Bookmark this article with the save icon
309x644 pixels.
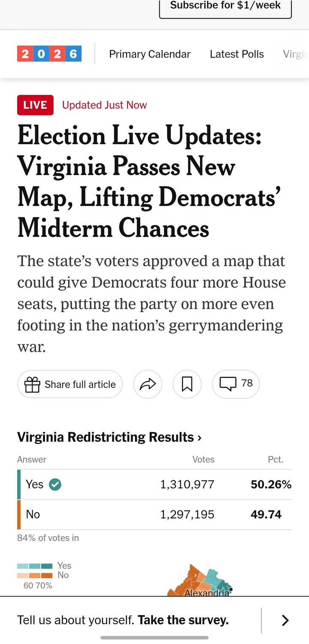click(x=187, y=384)
